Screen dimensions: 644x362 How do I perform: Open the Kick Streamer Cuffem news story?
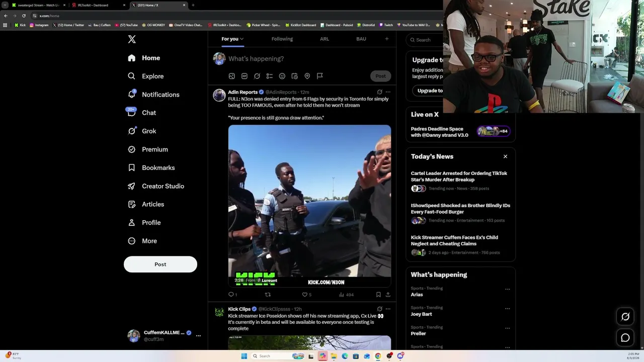[x=460, y=246]
